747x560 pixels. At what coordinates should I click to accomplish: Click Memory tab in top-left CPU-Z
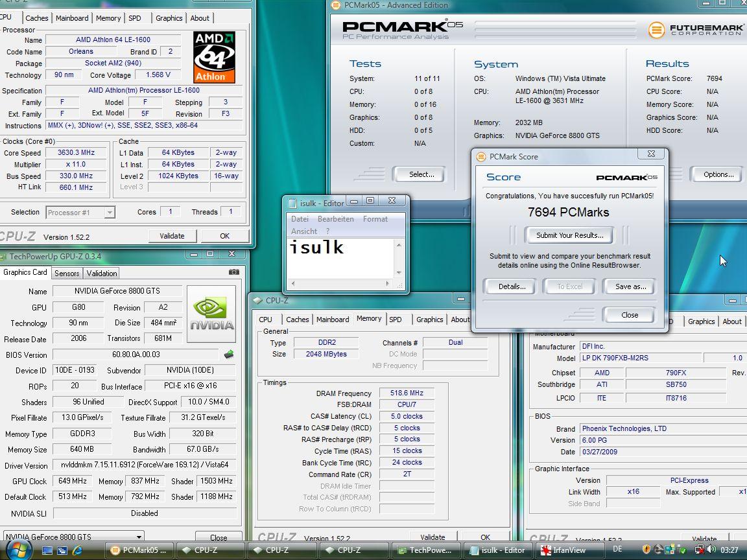[x=108, y=18]
